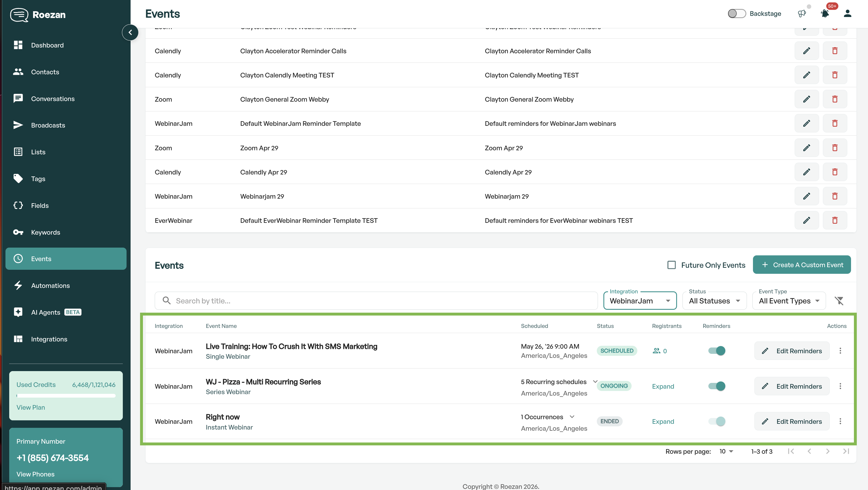Open the Live Training SMS Marketing event title
Screen dimensions: 868x490
291,346
